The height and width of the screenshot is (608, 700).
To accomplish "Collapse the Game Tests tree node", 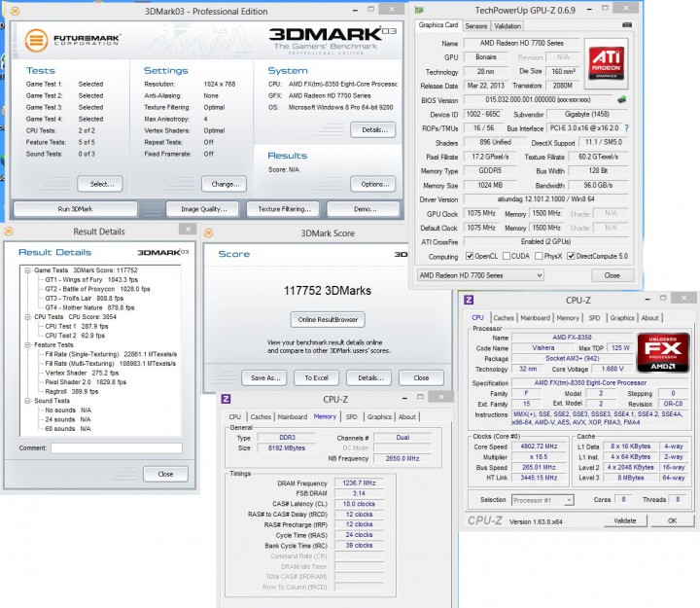I will 27,270.
